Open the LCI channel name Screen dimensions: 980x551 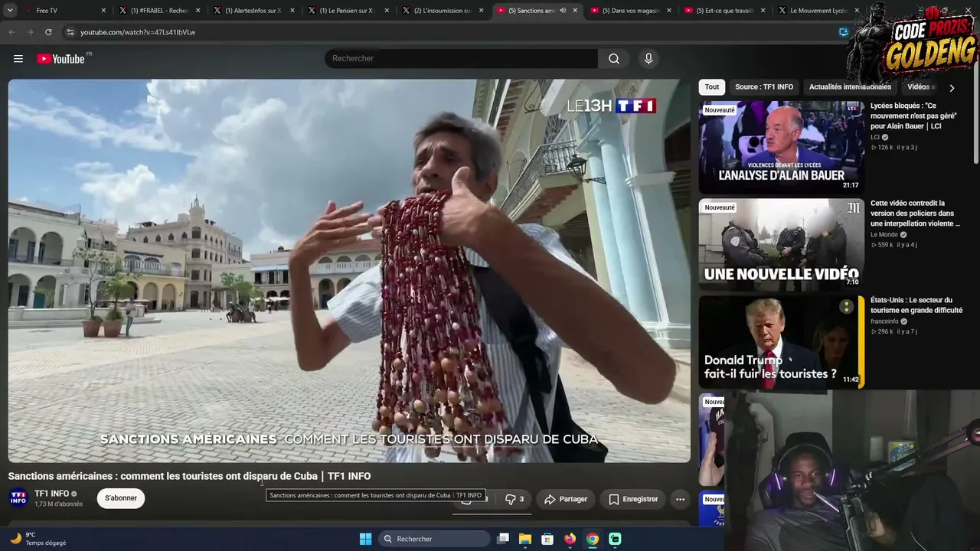coord(875,138)
